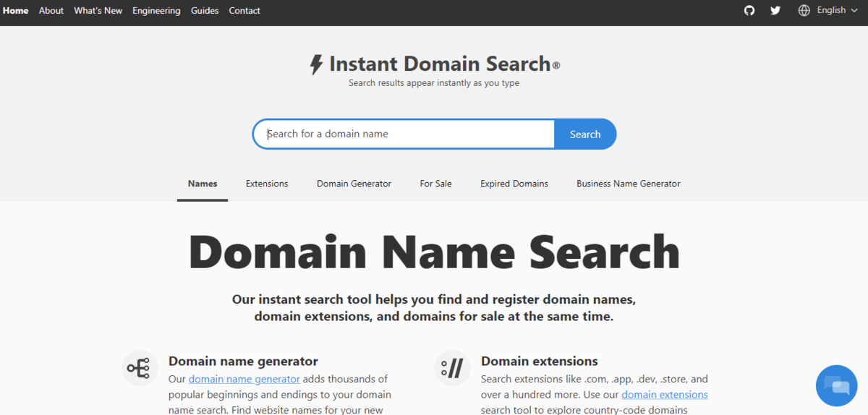This screenshot has height=415, width=868.
Task: Follow the domain extensions link
Action: (665, 395)
